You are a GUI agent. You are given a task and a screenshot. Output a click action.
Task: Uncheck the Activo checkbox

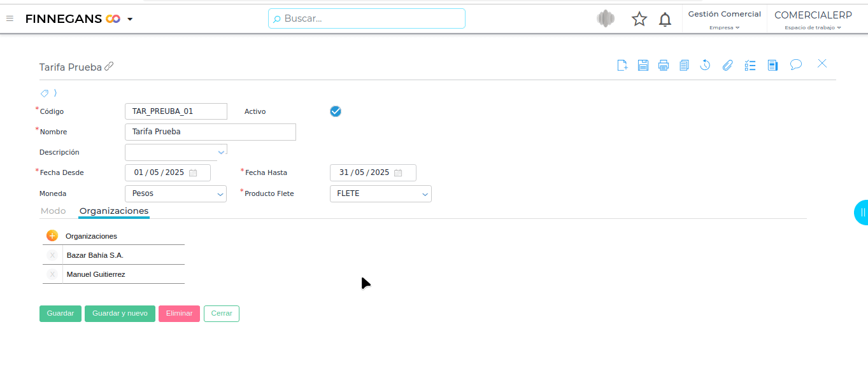click(336, 111)
